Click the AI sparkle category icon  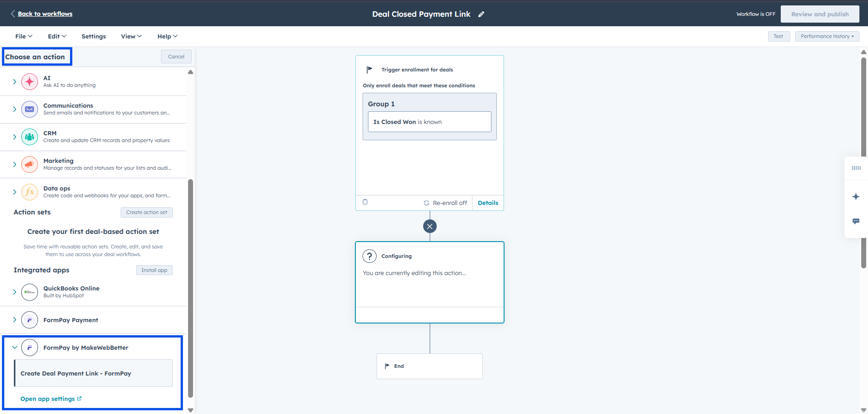(x=29, y=81)
